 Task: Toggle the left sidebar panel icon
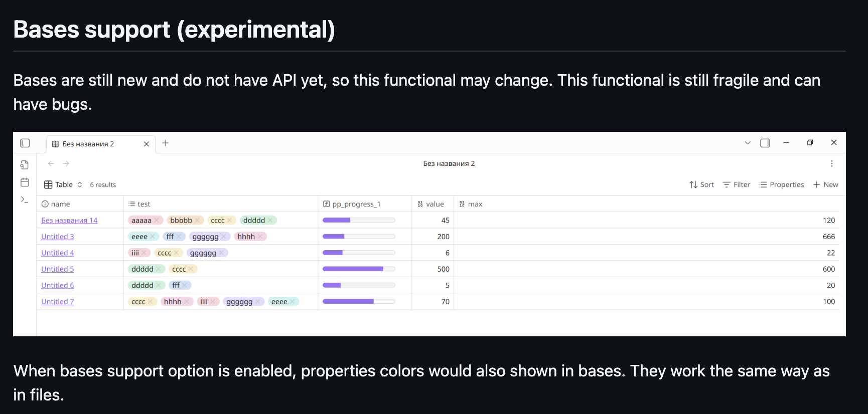pos(25,143)
